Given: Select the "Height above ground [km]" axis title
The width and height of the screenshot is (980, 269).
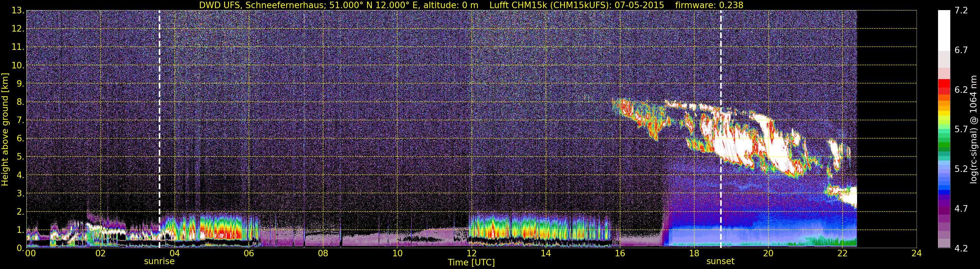Looking at the screenshot, I should [5, 129].
